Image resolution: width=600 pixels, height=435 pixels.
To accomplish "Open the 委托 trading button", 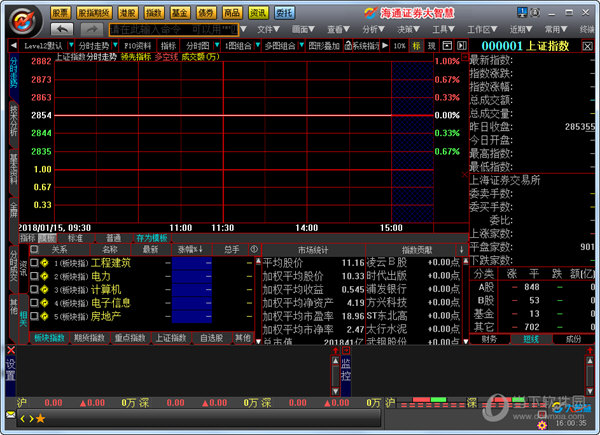I will tap(284, 13).
